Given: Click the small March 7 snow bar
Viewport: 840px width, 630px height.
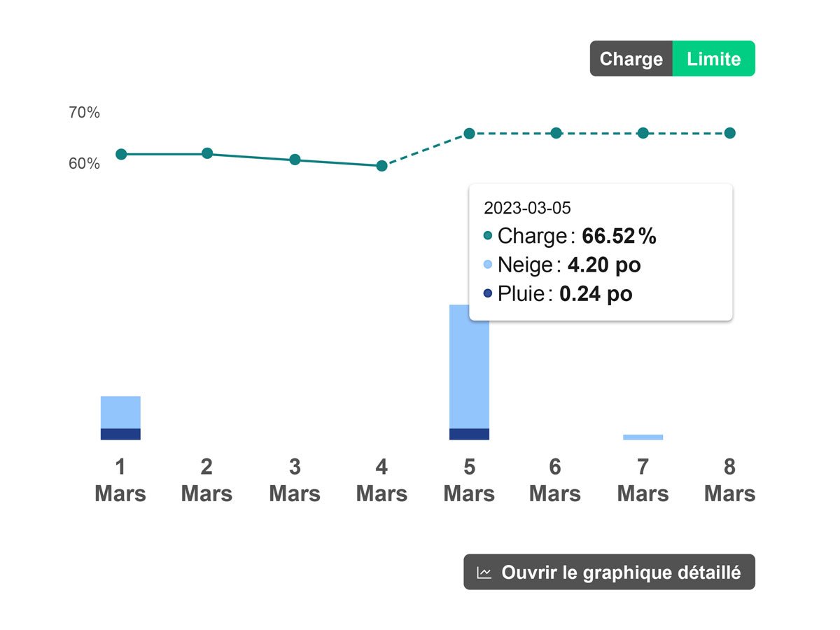Looking at the screenshot, I should [x=643, y=437].
